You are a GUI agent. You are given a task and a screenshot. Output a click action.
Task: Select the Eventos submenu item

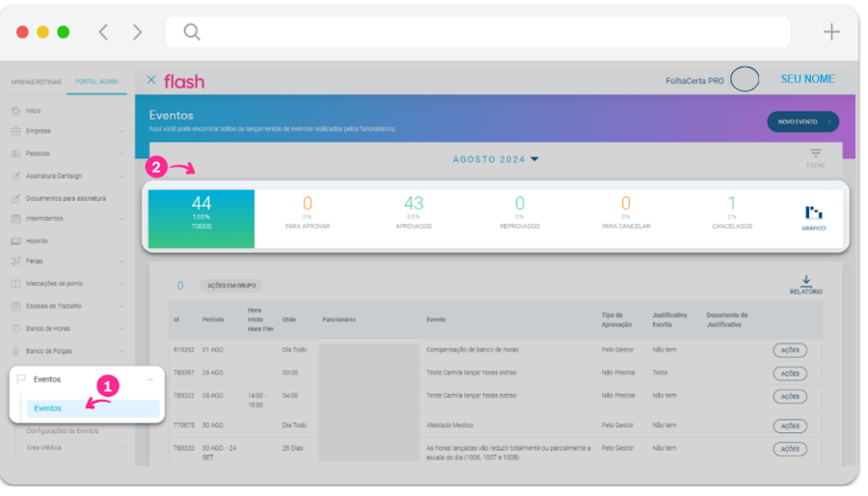coord(48,408)
